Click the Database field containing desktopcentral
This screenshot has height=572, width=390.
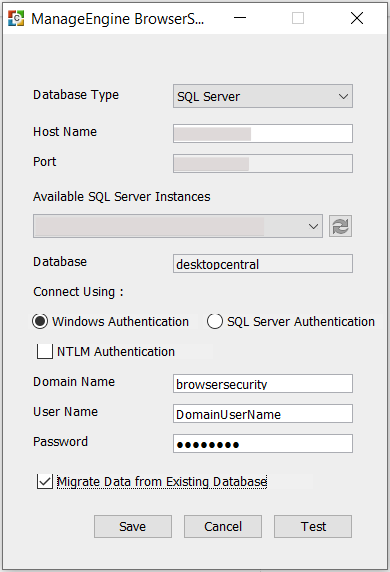[263, 263]
